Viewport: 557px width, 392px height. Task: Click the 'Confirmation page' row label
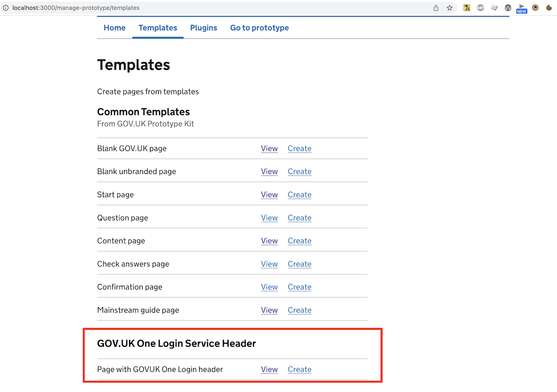130,287
